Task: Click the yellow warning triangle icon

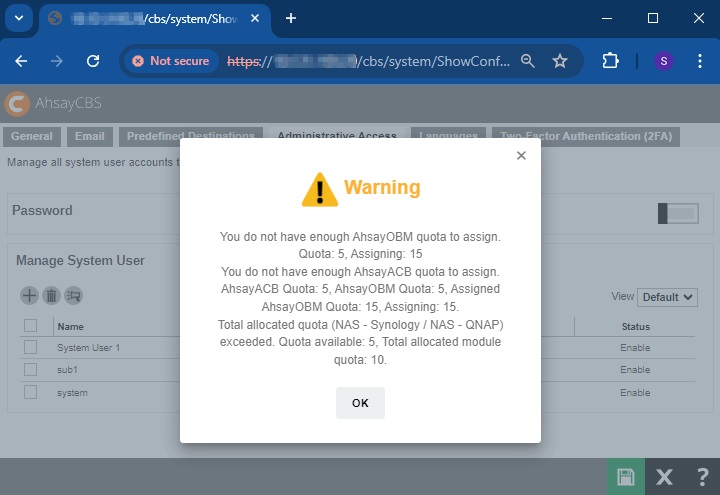Action: coord(320,190)
